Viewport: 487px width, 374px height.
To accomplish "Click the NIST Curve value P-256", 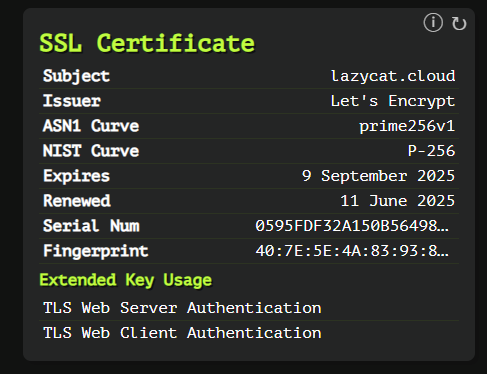I will [x=431, y=151].
